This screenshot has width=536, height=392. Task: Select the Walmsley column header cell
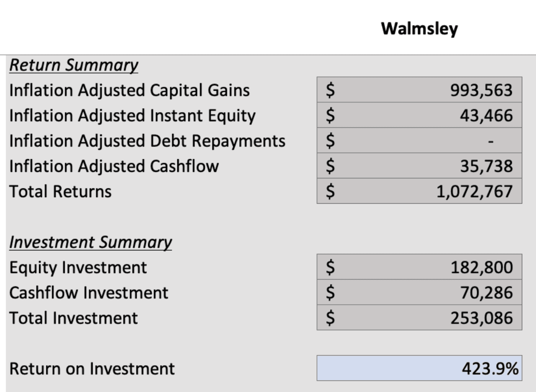point(419,29)
